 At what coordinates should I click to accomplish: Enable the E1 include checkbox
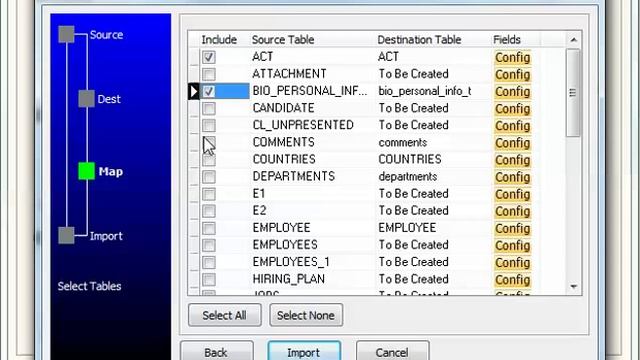(209, 194)
